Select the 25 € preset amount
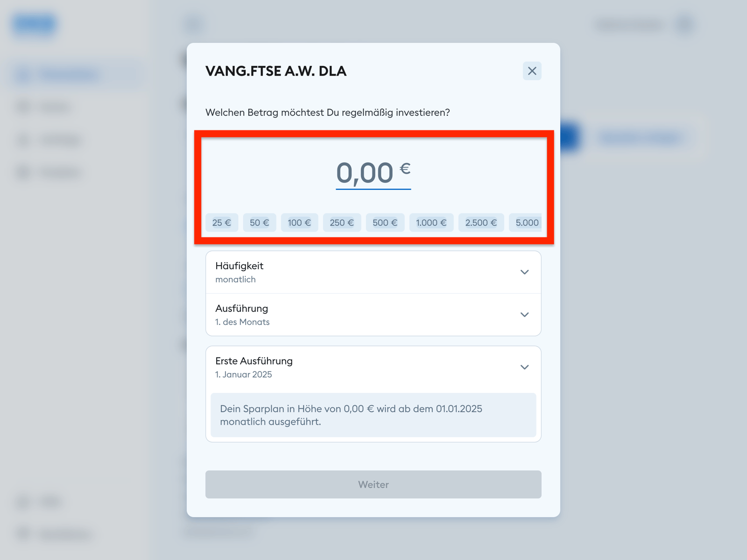 tap(222, 223)
